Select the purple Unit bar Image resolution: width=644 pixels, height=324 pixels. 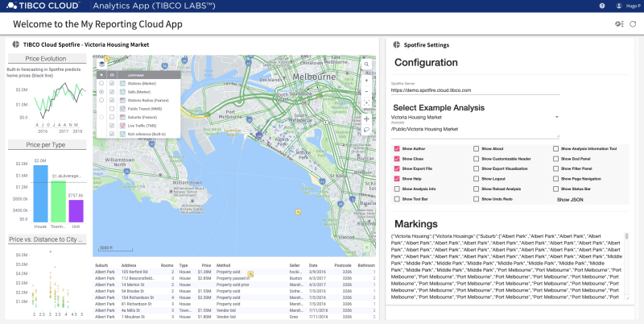[x=76, y=211]
